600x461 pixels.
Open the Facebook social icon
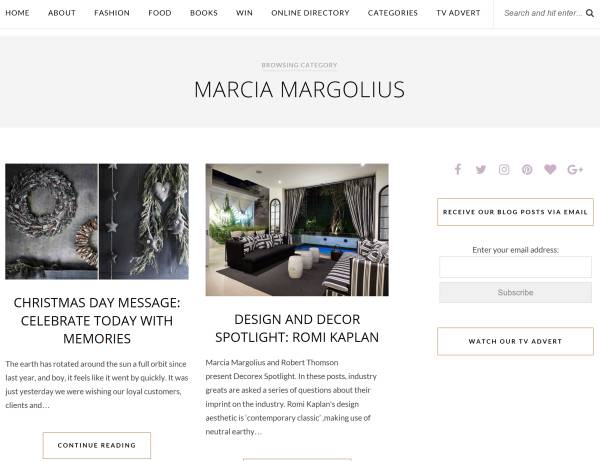[458, 169]
